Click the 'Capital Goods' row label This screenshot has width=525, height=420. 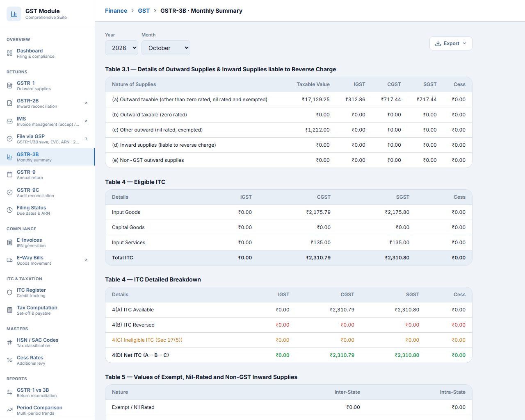point(128,227)
